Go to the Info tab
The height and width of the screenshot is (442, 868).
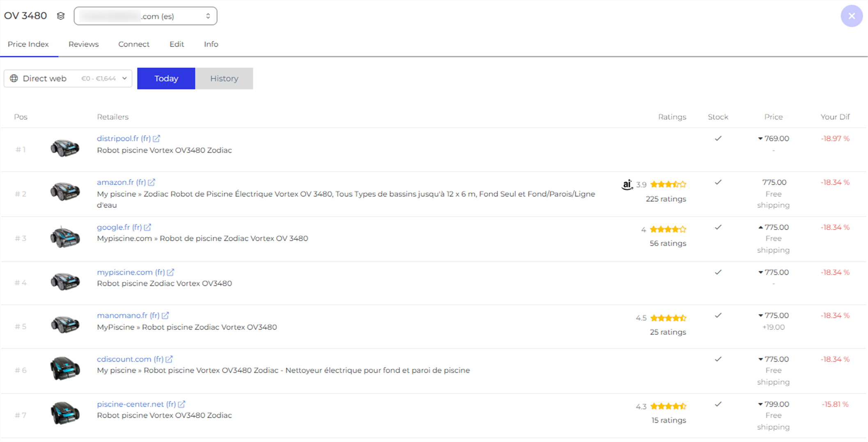[x=211, y=44]
